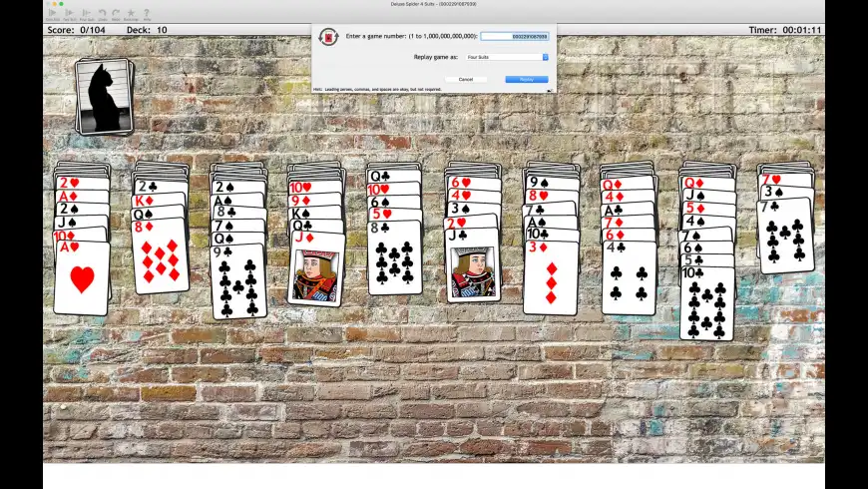Select the 9 of clubs card
Image resolution: width=868 pixels, height=489 pixels.
click(238, 281)
